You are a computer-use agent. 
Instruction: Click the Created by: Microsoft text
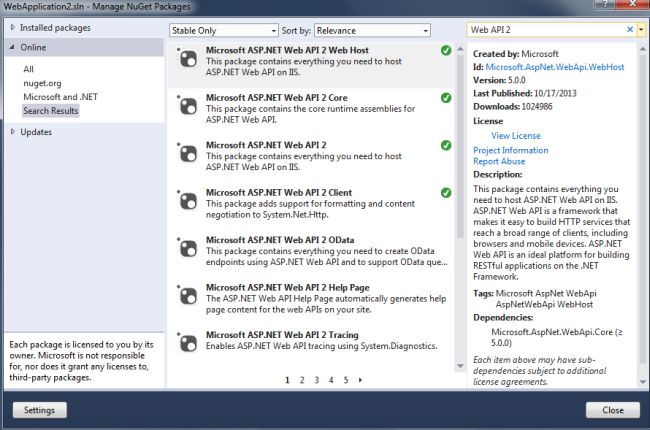(516, 54)
